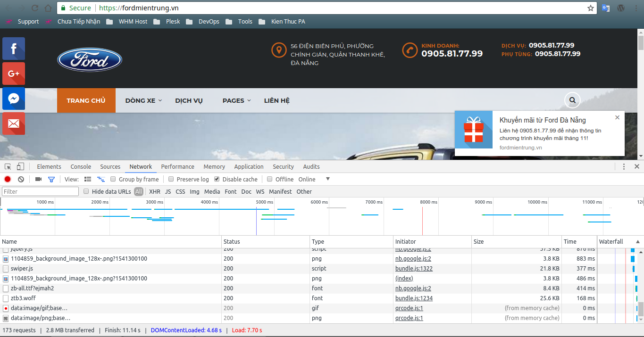Click the Google Translate extension icon
Image resolution: width=644 pixels, height=337 pixels.
click(606, 8)
